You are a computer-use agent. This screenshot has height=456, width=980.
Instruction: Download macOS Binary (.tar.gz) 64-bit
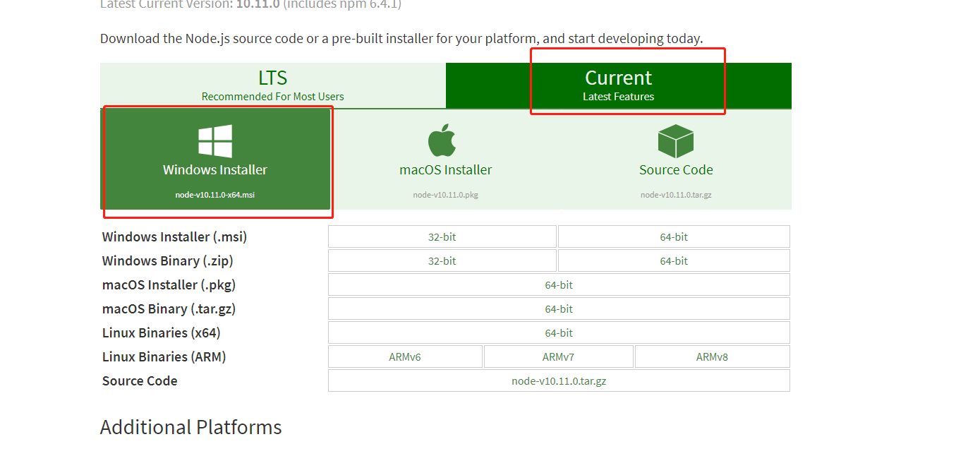559,309
